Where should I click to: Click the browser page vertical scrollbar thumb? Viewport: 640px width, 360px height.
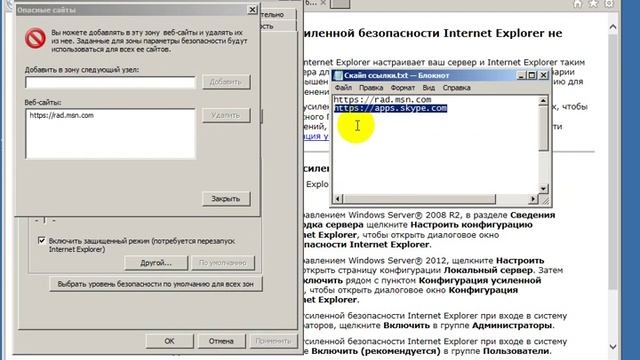point(613,161)
